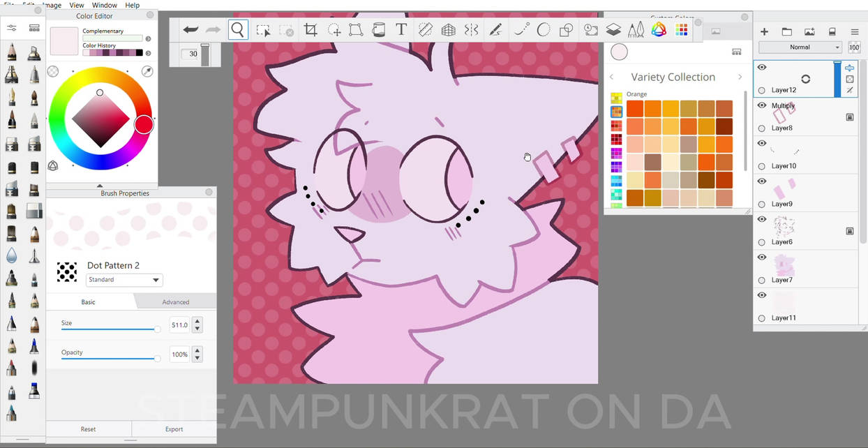Click the Redo arrow in the toolbar
This screenshot has height=448, width=868.
pos(214,30)
